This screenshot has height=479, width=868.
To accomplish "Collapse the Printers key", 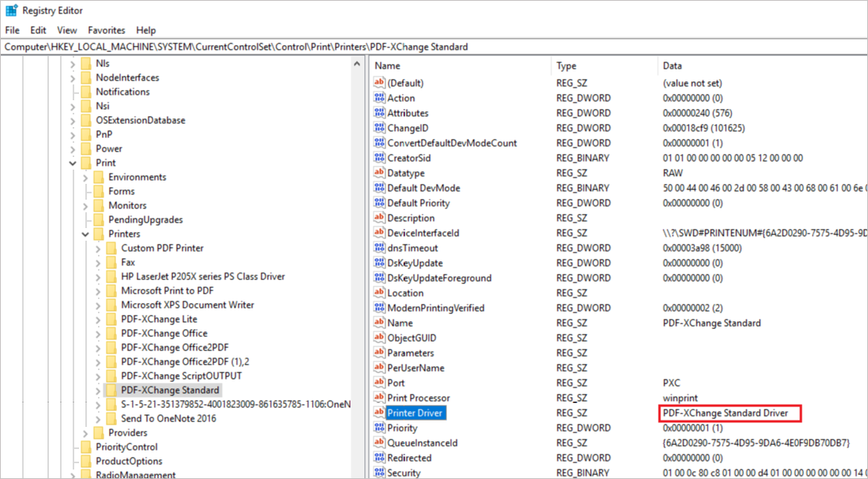I will tap(85, 234).
